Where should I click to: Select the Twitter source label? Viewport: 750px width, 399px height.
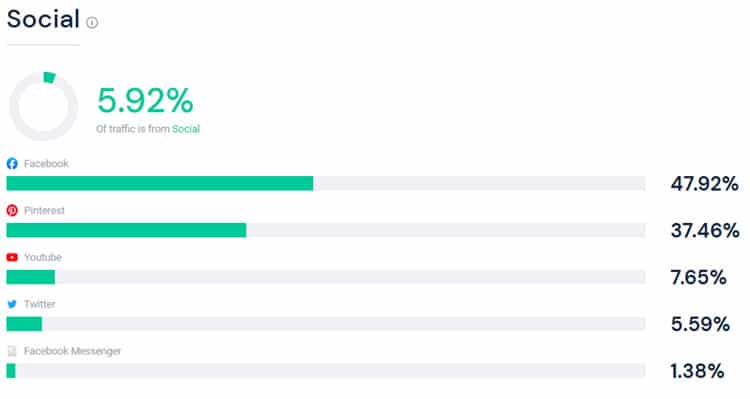point(40,304)
